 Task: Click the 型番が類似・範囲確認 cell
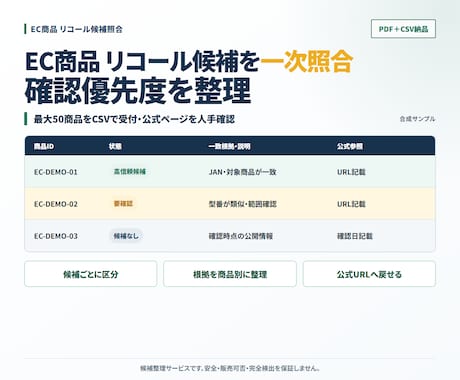click(x=242, y=204)
